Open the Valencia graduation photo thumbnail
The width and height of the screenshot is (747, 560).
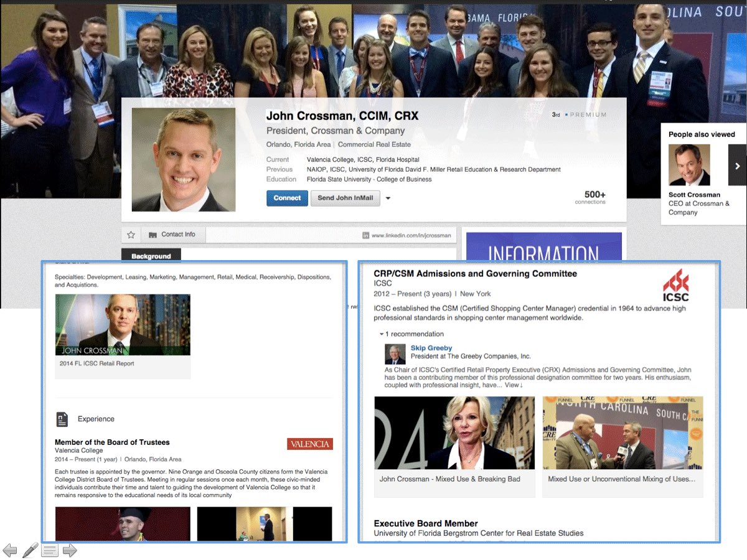(123, 524)
